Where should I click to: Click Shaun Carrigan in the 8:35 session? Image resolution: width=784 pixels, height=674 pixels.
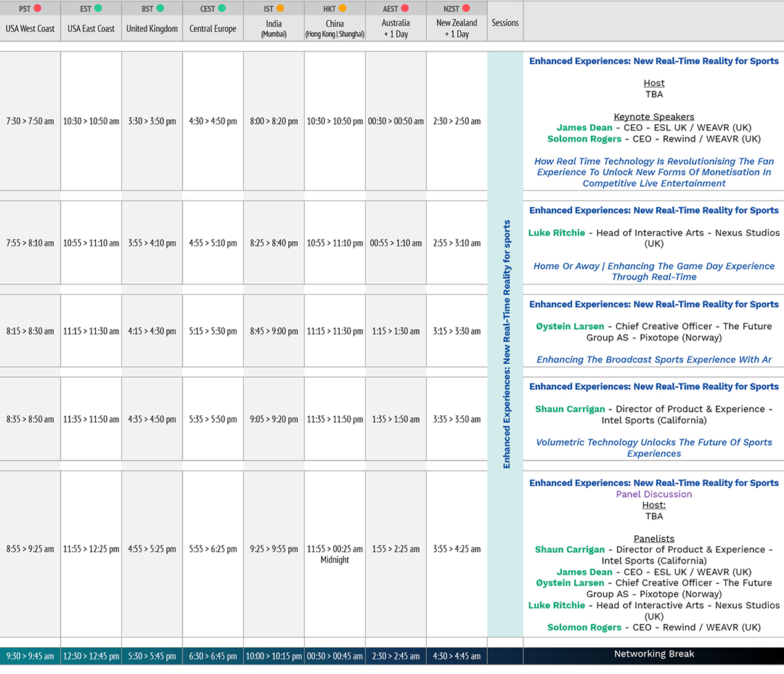pyautogui.click(x=570, y=409)
